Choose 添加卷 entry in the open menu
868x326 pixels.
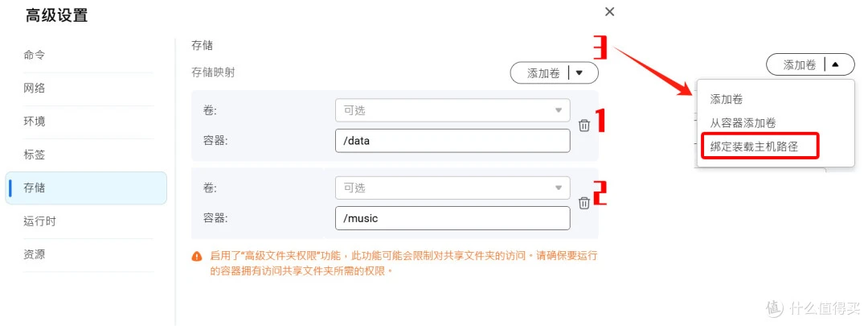point(727,99)
